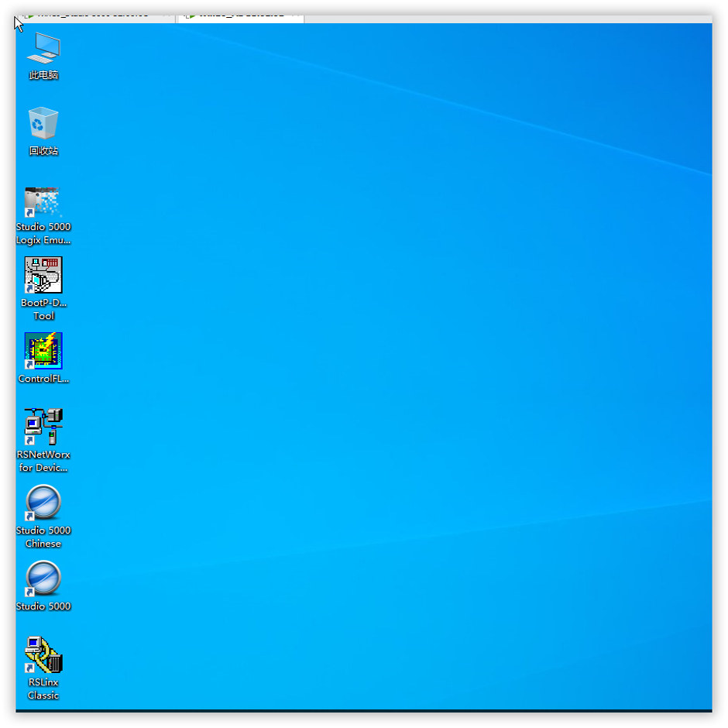728x728 pixels.
Task: Select the 回收站 recycle bin icon
Action: click(x=43, y=123)
